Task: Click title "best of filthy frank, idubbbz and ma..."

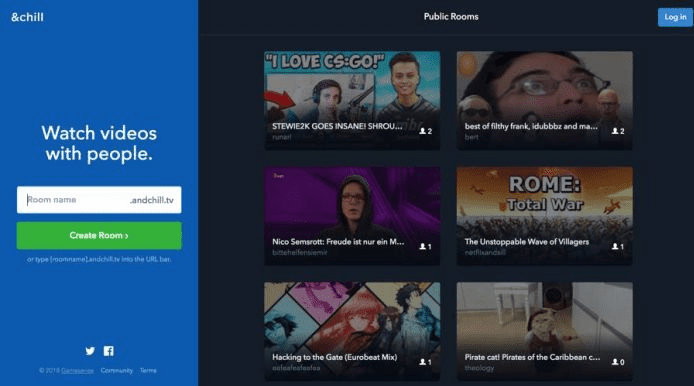Action: tap(531, 127)
